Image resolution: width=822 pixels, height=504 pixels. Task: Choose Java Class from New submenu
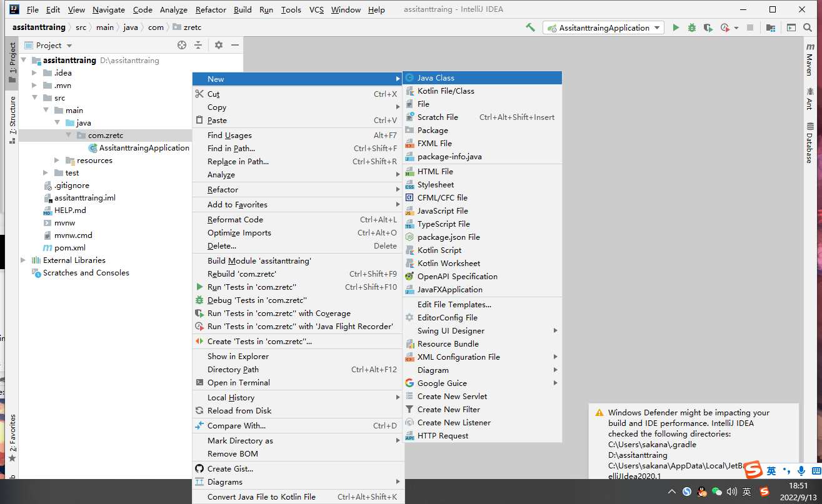click(x=482, y=78)
